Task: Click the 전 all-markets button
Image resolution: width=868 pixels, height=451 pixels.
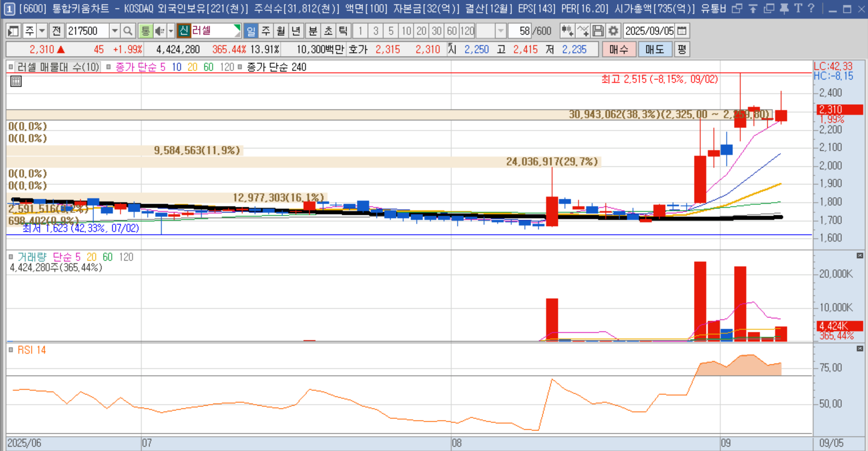Action: (57, 31)
